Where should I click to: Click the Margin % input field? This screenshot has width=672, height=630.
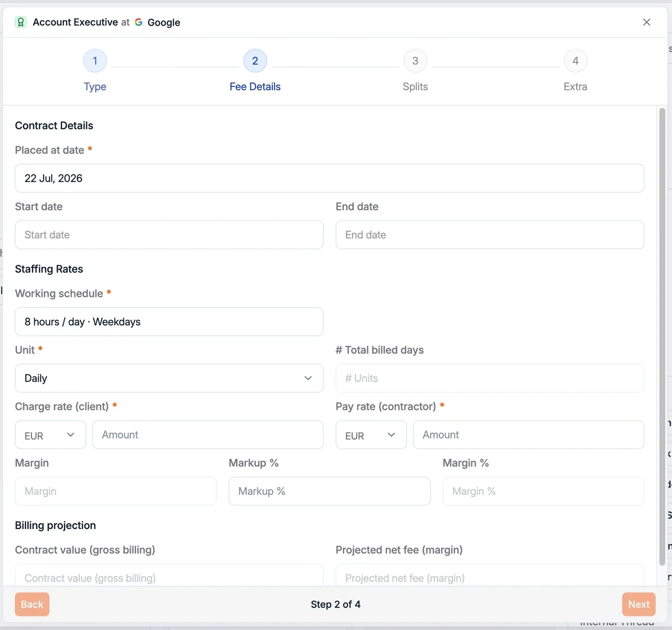(x=543, y=491)
